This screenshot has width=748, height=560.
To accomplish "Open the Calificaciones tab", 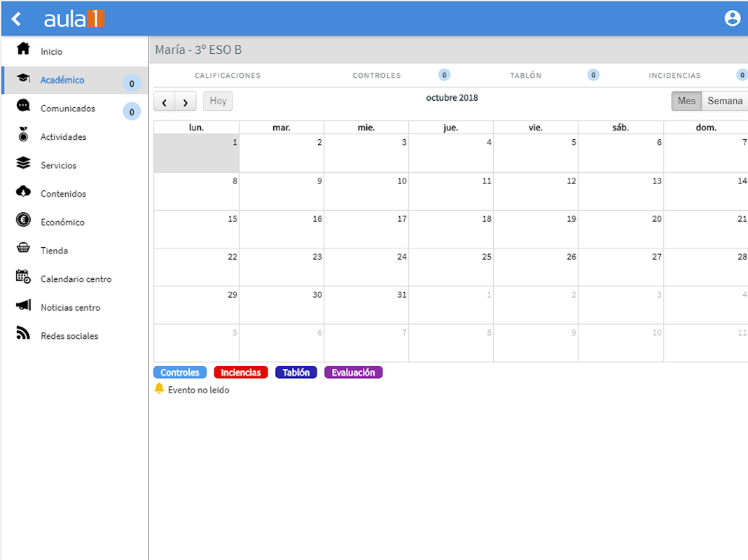I will (228, 76).
